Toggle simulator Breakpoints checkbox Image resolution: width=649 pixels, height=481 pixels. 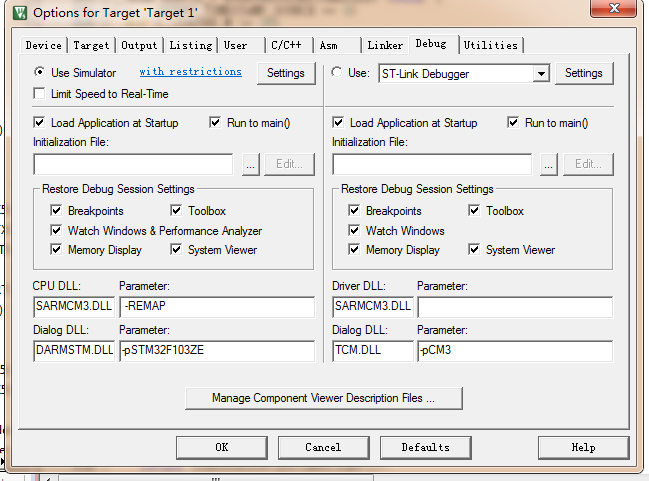coord(56,210)
